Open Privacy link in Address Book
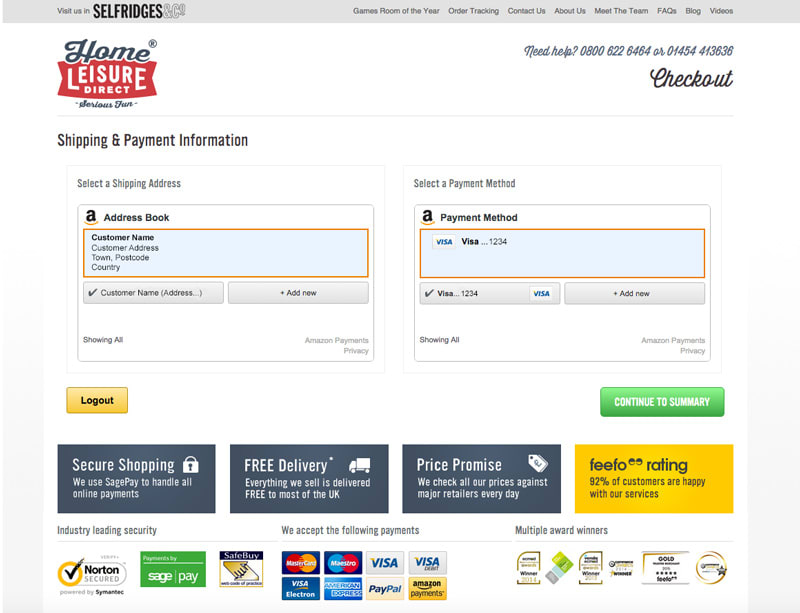The width and height of the screenshot is (800, 613). point(356,351)
